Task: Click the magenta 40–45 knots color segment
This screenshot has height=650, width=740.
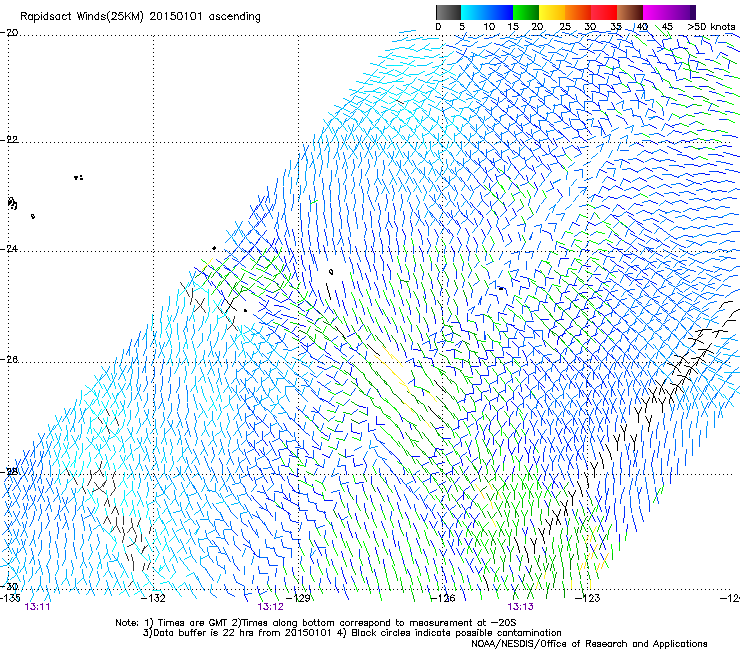Action: [656, 12]
